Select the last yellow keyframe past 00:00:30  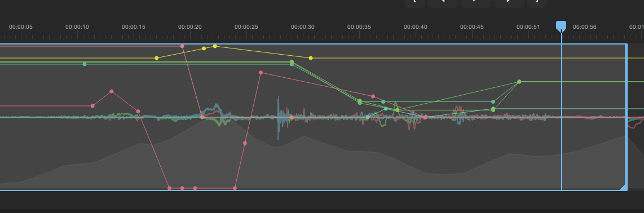311,58
